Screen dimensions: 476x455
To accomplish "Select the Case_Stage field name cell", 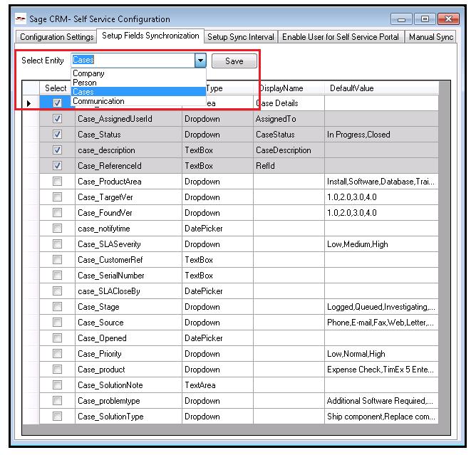I will point(128,307).
